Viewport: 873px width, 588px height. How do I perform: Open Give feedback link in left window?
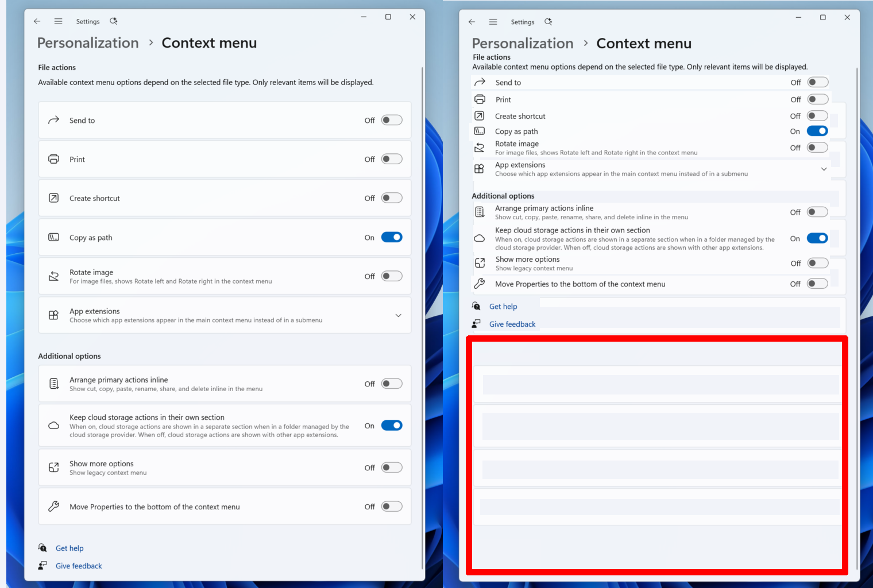(x=79, y=566)
